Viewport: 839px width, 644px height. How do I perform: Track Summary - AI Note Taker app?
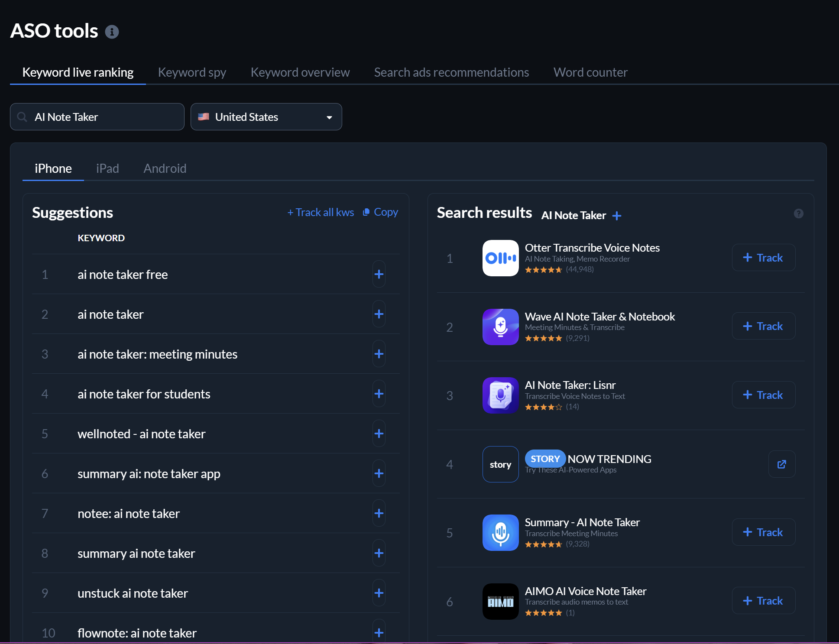coord(763,532)
